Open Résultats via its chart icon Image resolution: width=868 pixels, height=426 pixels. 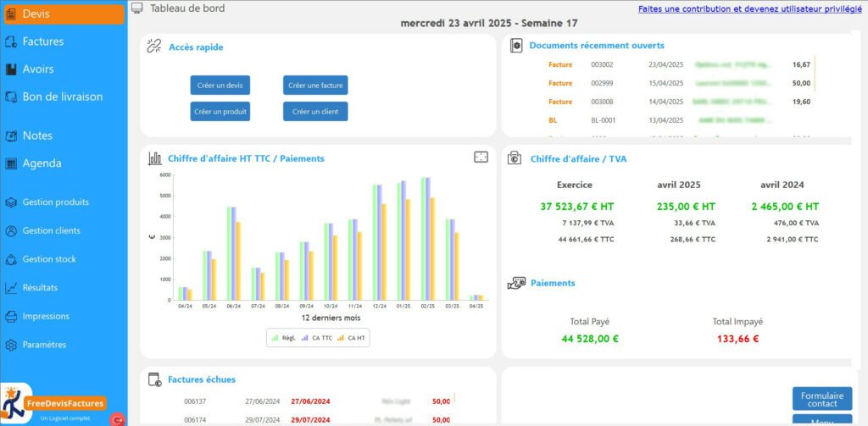[x=11, y=288]
